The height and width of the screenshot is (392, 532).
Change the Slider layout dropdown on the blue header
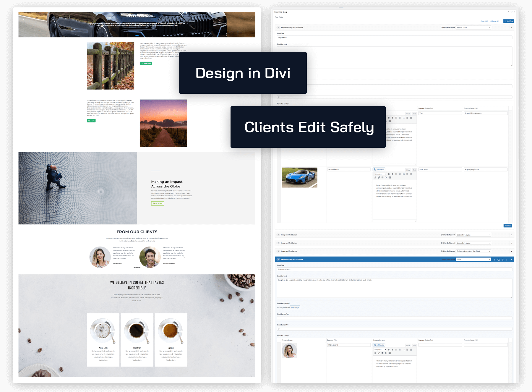(x=473, y=259)
